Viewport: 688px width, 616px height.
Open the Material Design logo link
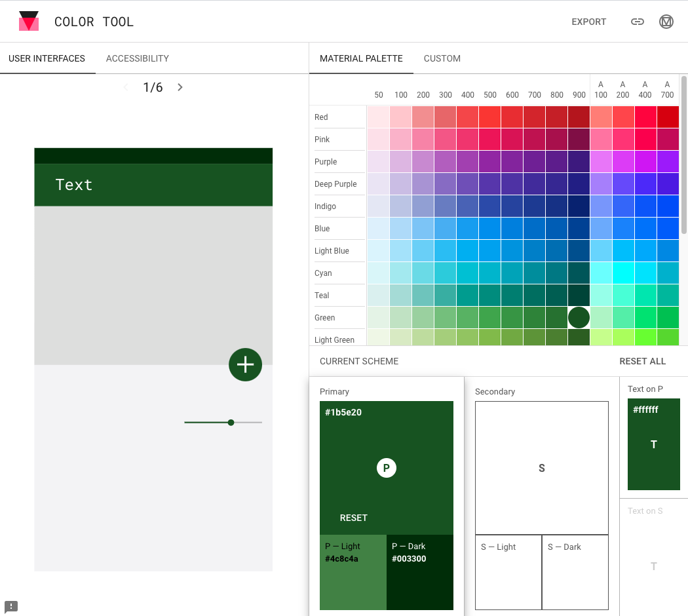666,22
